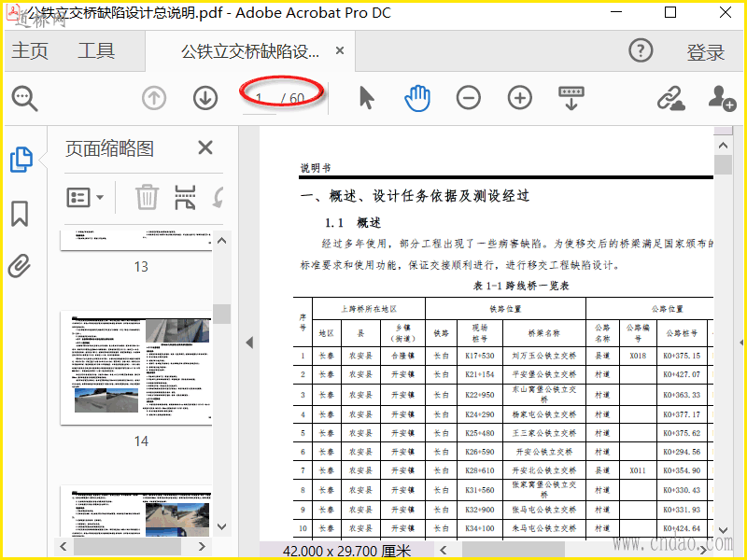747x560 pixels.
Task: Click the 1.1 概述 subheading
Action: 353,223
